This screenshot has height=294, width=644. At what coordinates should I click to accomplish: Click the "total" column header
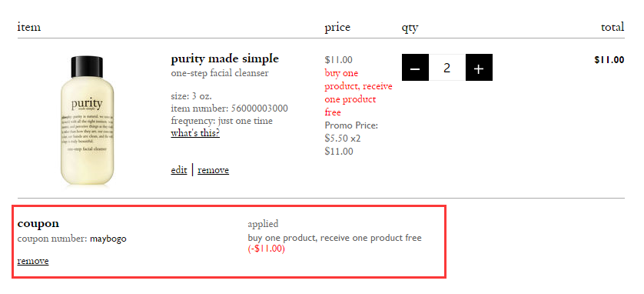pos(612,28)
